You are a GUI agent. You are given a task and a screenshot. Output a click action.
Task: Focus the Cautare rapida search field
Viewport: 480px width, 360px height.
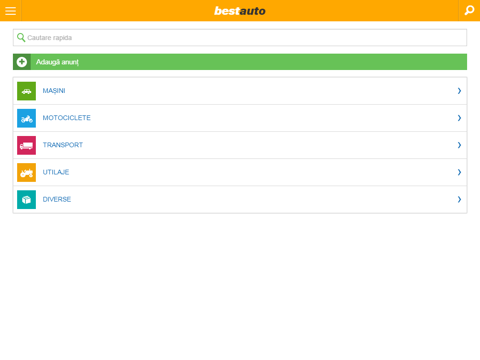[x=240, y=38]
